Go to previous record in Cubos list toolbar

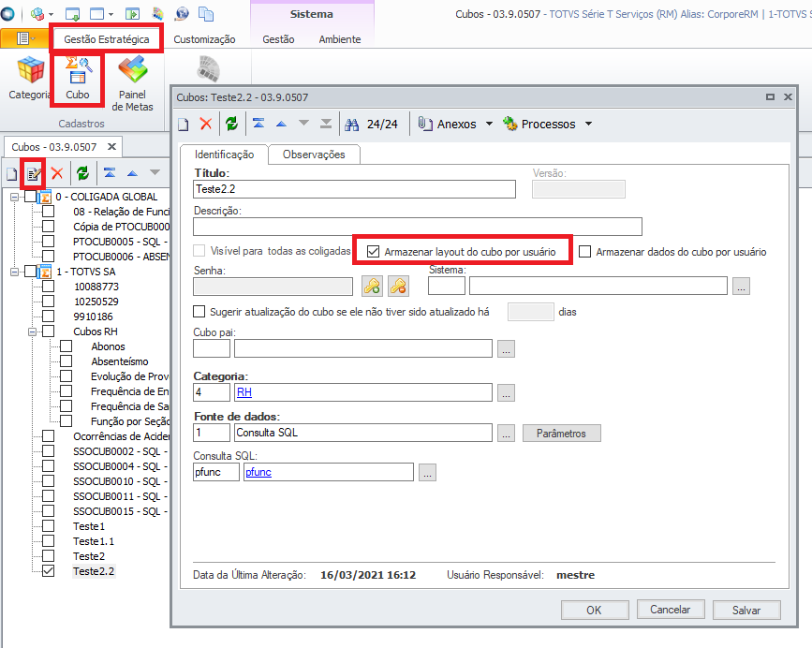[x=132, y=173]
